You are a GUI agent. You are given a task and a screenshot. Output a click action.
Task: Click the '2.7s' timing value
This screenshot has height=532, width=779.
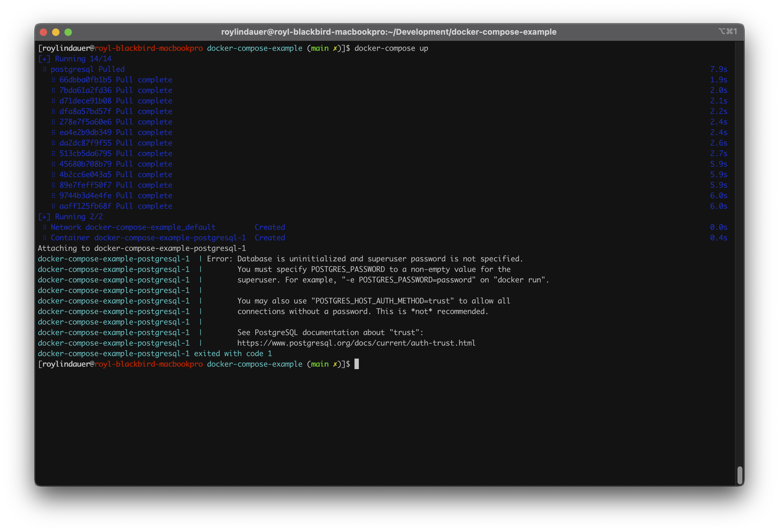click(719, 153)
